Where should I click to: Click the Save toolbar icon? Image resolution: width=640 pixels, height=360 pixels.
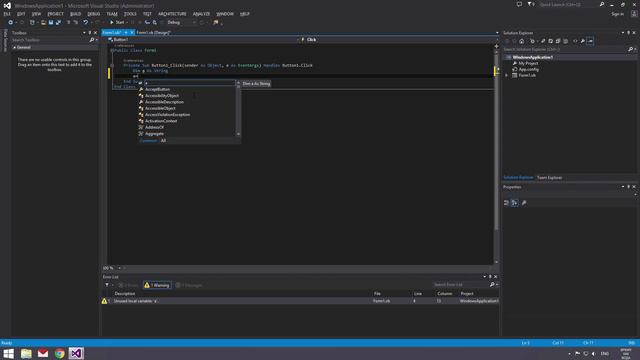pos(51,22)
